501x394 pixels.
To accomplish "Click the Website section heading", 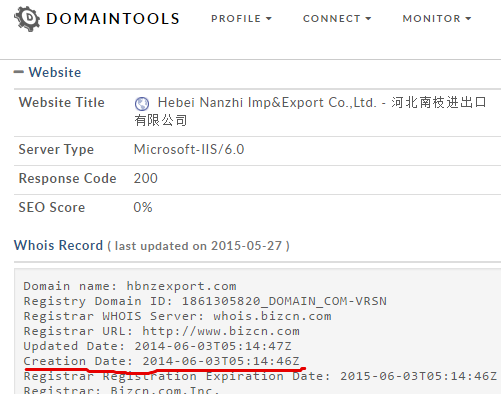I will [x=55, y=72].
